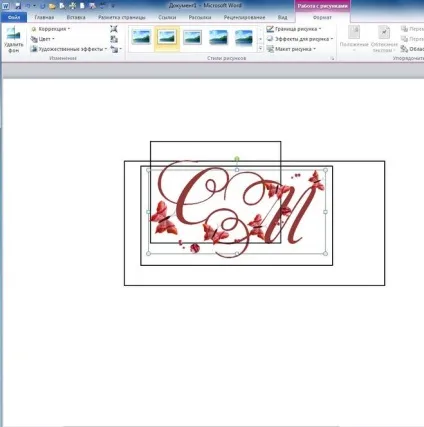Click the Change Picture icon
The image size is (424, 427).
tap(114, 39)
